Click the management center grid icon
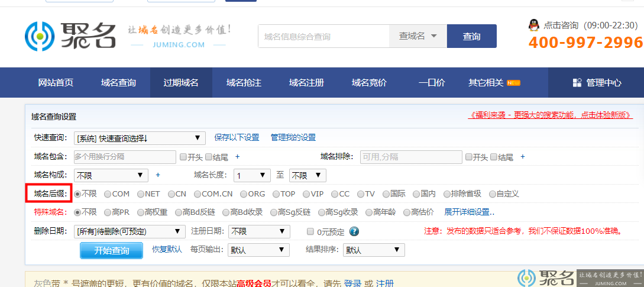Viewport: 644px width, 287px height. (577, 83)
